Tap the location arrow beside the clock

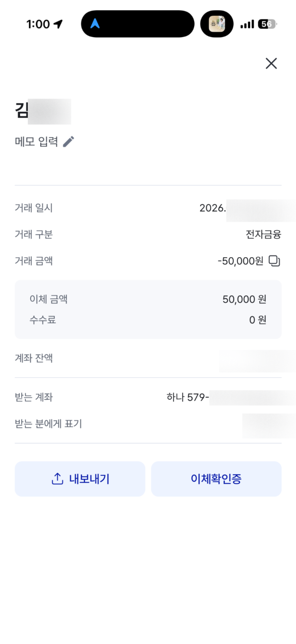pos(58,24)
